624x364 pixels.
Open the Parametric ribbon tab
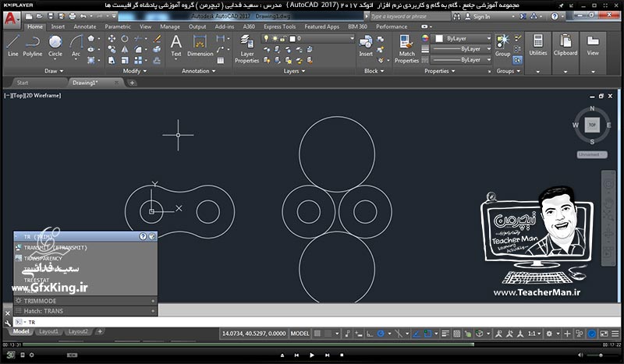tap(118, 27)
